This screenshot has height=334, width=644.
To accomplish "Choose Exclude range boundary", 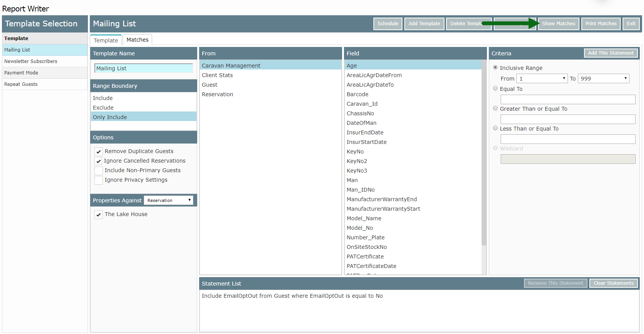I will [x=144, y=108].
